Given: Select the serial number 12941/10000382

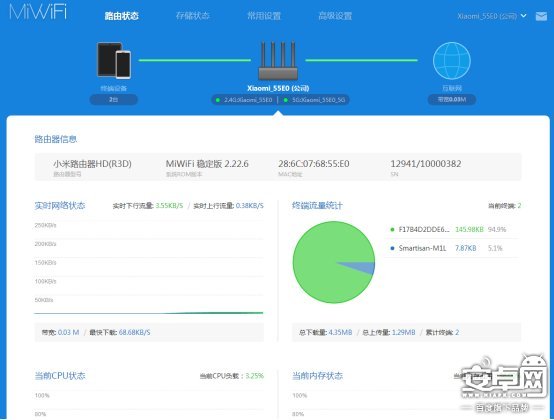Looking at the screenshot, I should (426, 164).
